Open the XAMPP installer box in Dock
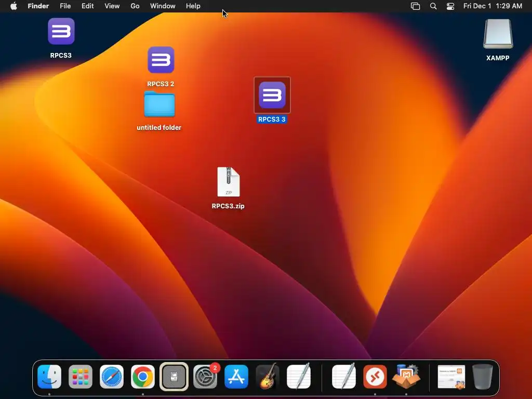This screenshot has height=399, width=532. click(406, 377)
